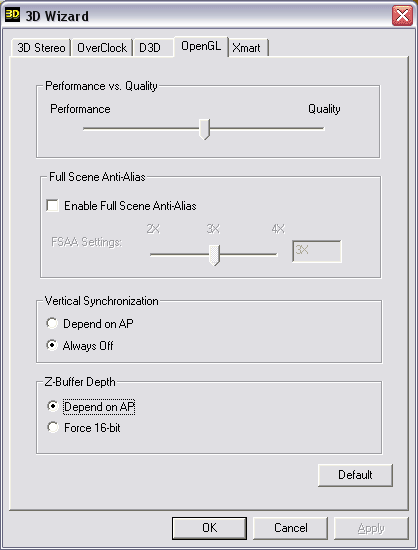Image resolution: width=418 pixels, height=550 pixels.
Task: Click the 3D Wizard title bar icon
Action: pyautogui.click(x=12, y=15)
